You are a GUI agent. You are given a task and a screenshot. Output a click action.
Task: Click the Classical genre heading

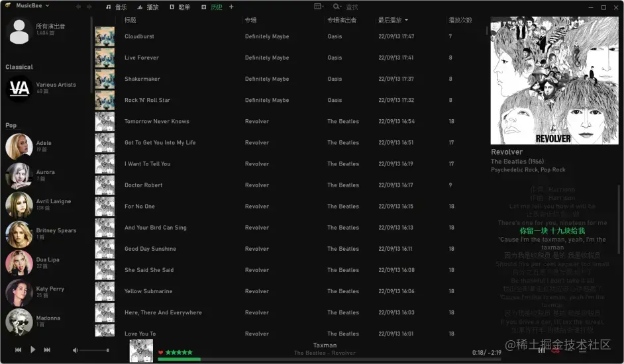19,67
